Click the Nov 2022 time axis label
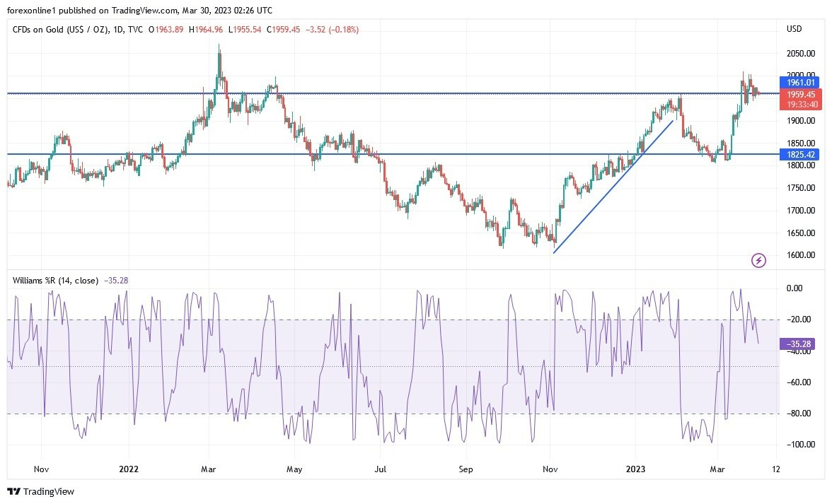Screen dimensions: 832x504 pyautogui.click(x=550, y=469)
